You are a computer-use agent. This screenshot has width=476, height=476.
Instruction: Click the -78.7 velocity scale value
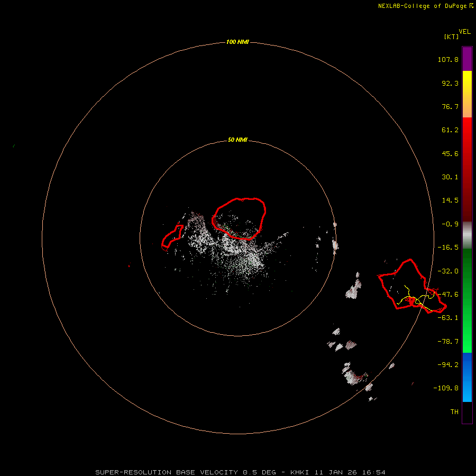(448, 342)
